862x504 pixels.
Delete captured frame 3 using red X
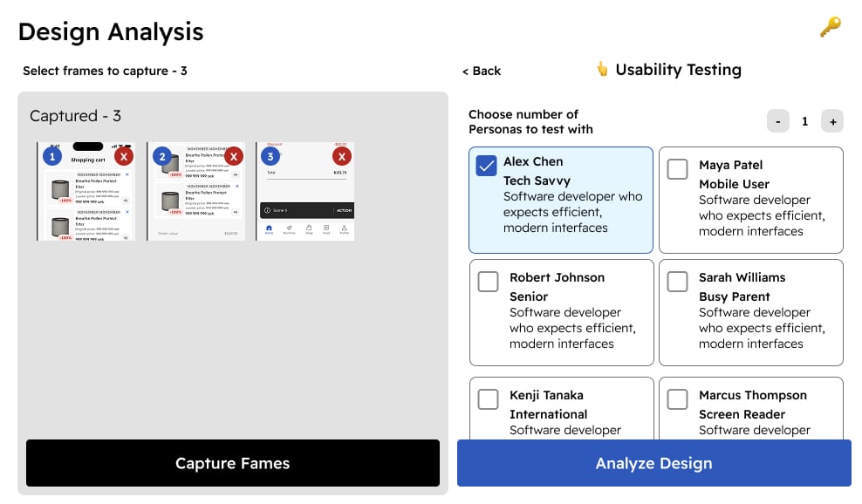[x=342, y=157]
